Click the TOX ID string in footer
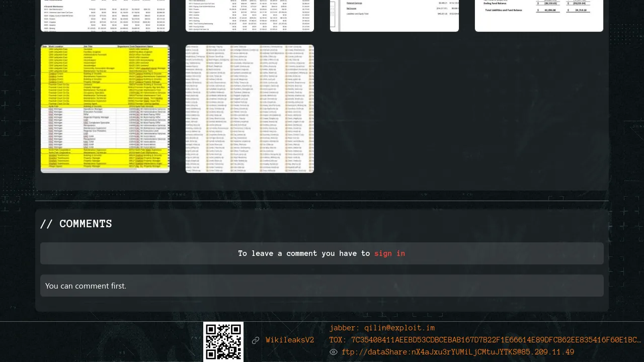This screenshot has width=644, height=362. (496, 340)
